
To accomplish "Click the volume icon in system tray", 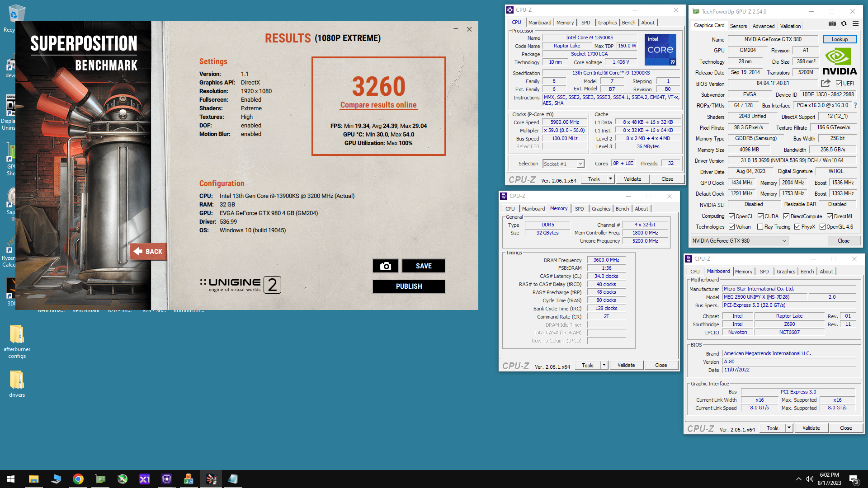I will pos(809,479).
